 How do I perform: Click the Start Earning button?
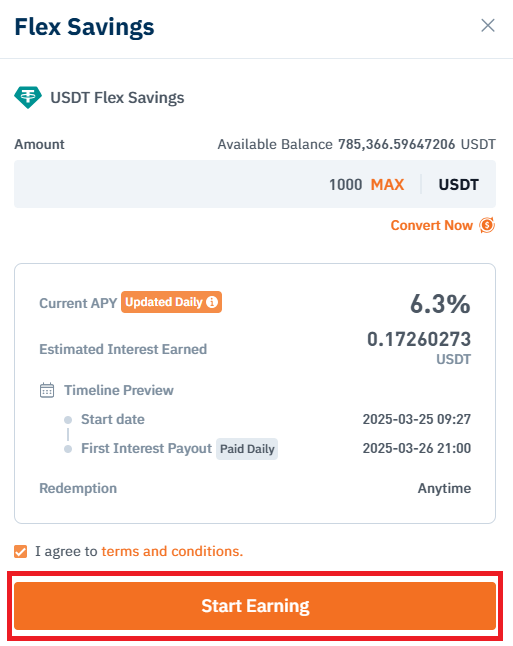click(255, 606)
